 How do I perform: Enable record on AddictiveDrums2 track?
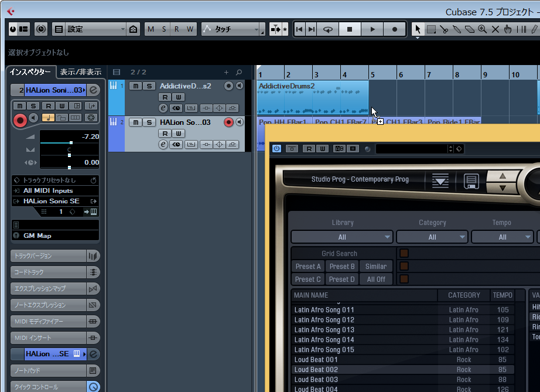coord(228,86)
